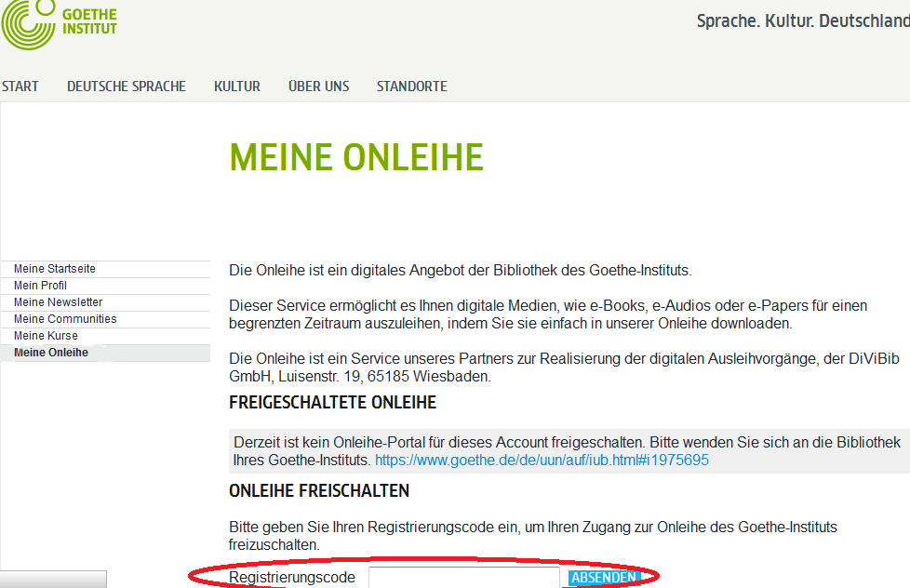The width and height of the screenshot is (910, 588).
Task: Click the horizontal scrollbar at the bottom left
Action: [53, 580]
